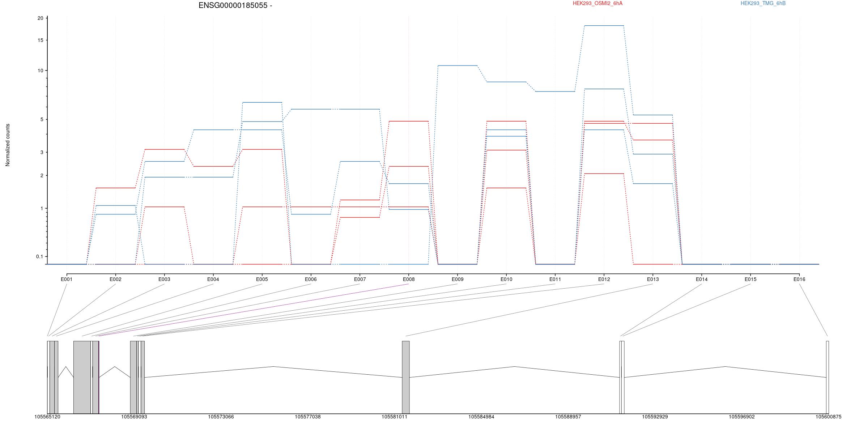
Task: Click genomic coordinate 105596902
Action: 742,417
